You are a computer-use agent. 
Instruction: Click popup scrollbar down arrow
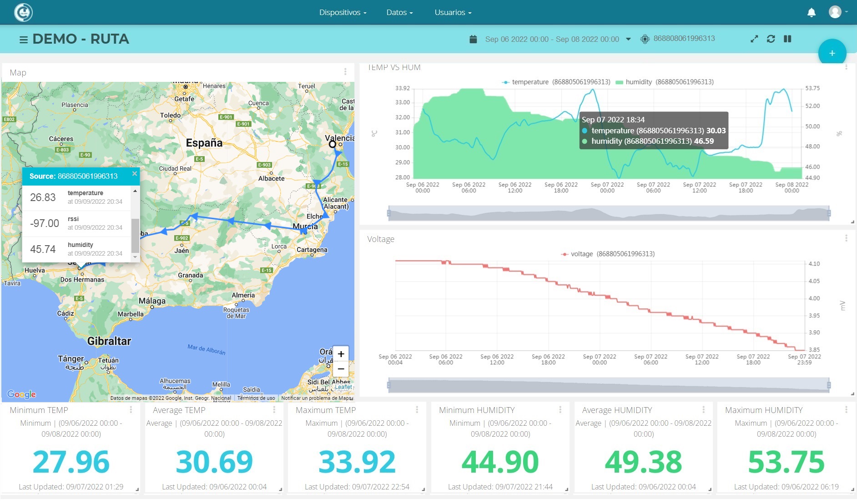tap(135, 257)
